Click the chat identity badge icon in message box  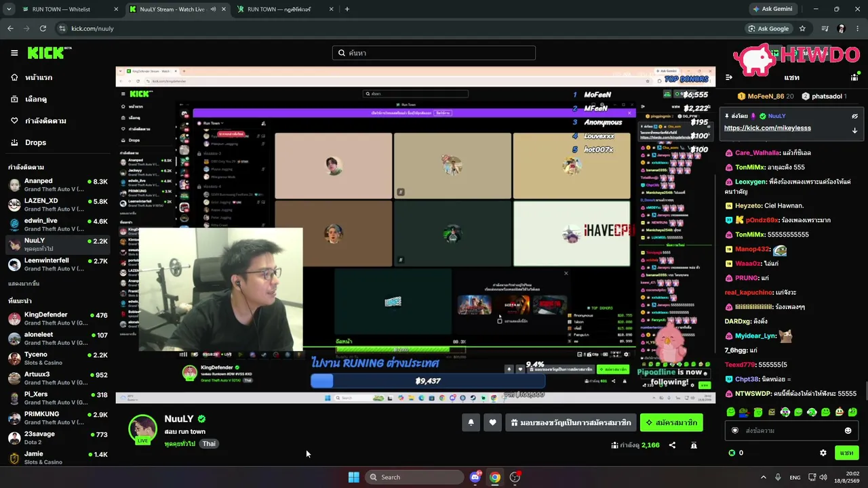pos(735,430)
